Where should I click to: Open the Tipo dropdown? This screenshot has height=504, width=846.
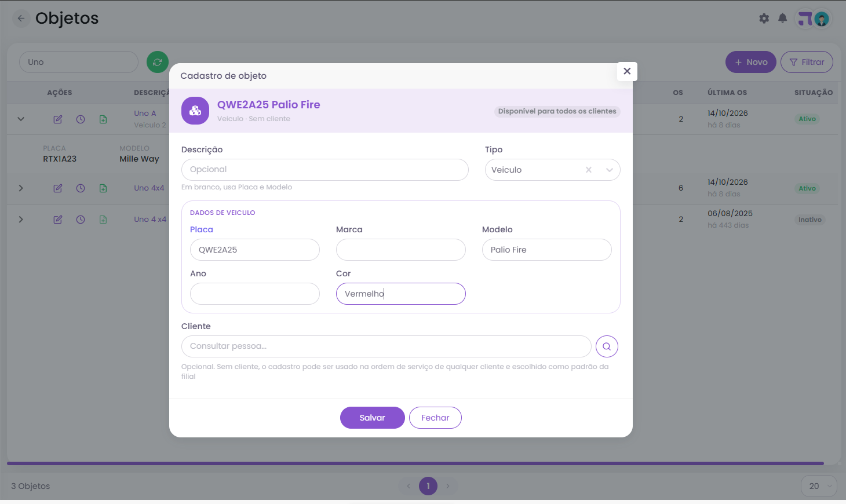pos(610,170)
